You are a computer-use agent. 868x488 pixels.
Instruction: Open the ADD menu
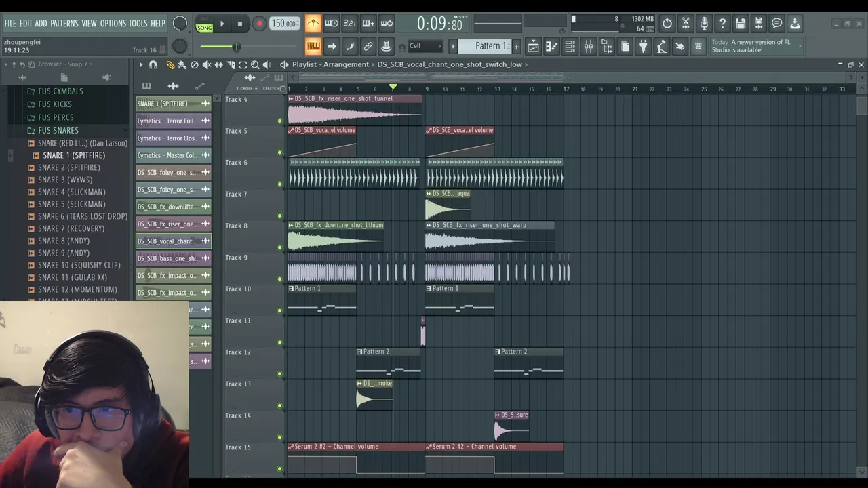click(41, 23)
